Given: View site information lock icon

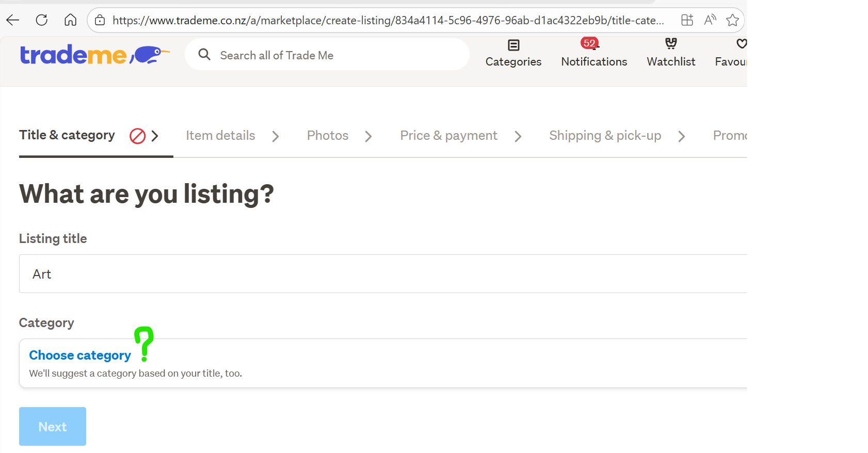Looking at the screenshot, I should (100, 20).
